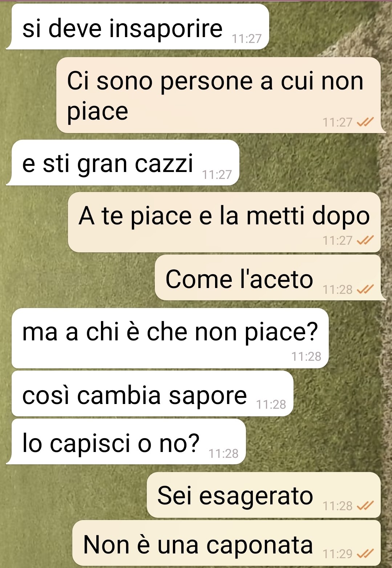Screen dimensions: 392x568
Task: Tap the read ticks beside 'Come l'aceto'
Action: pyautogui.click(x=365, y=289)
